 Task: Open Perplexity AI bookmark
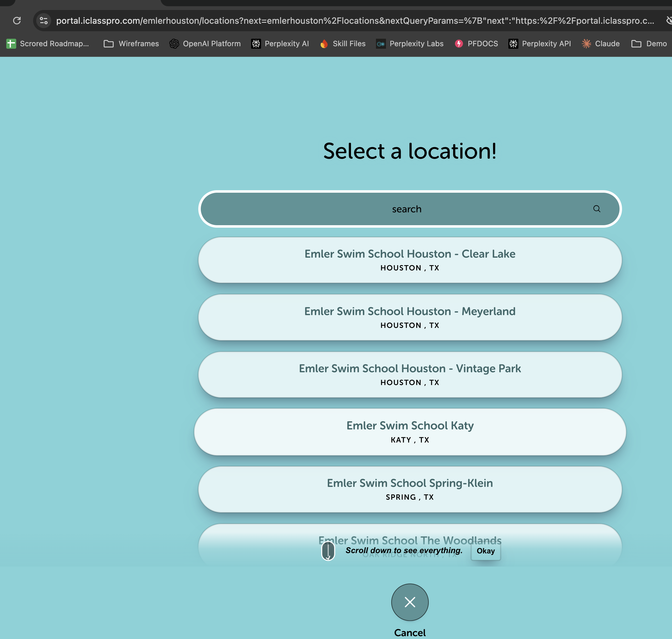click(x=280, y=44)
